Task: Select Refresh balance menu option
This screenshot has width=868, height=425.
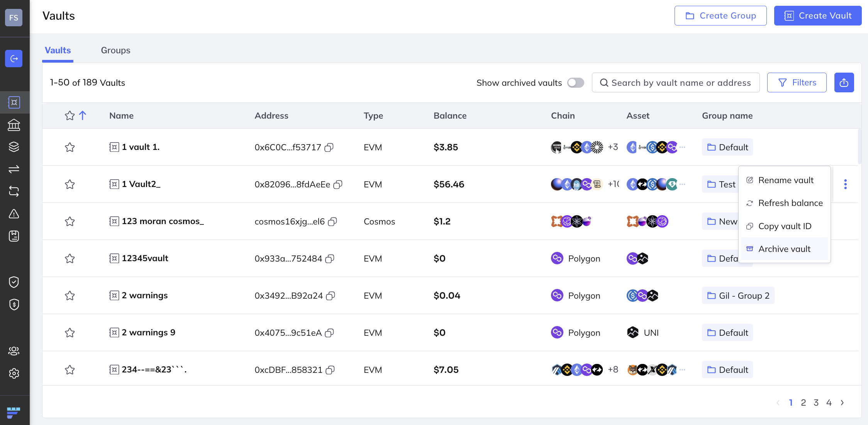Action: [x=785, y=203]
